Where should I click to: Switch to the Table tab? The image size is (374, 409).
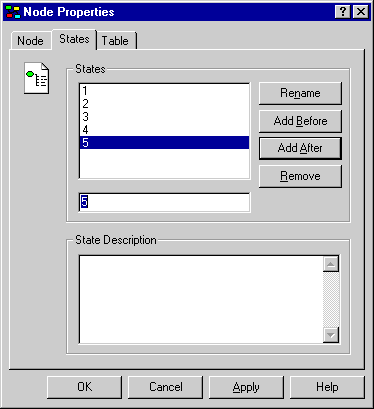[115, 41]
